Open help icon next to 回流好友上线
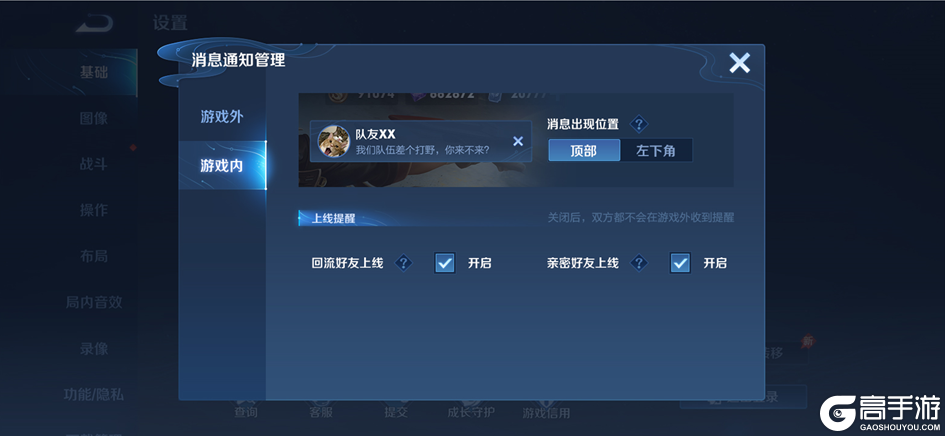The image size is (945, 436). click(403, 263)
